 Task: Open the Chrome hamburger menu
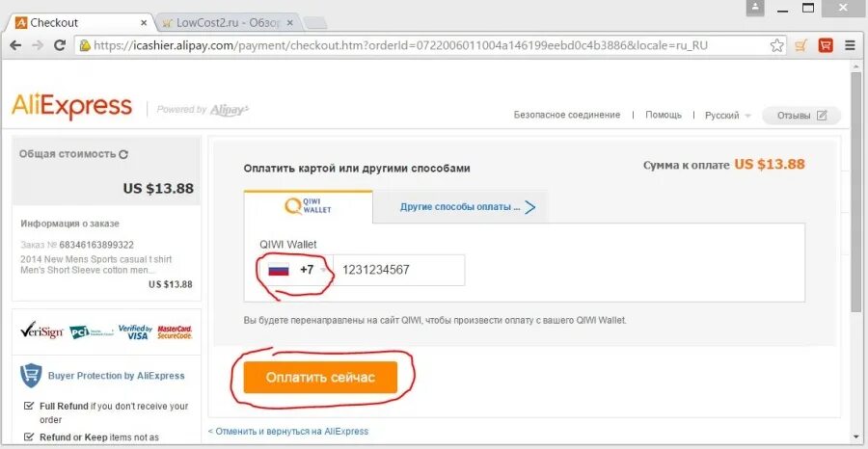pyautogui.click(x=850, y=45)
